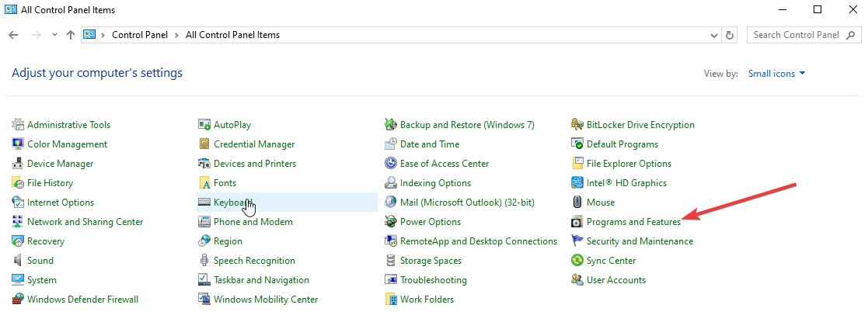This screenshot has height=329, width=868.
Task: Open the File Explorer Options link
Action: 629,164
